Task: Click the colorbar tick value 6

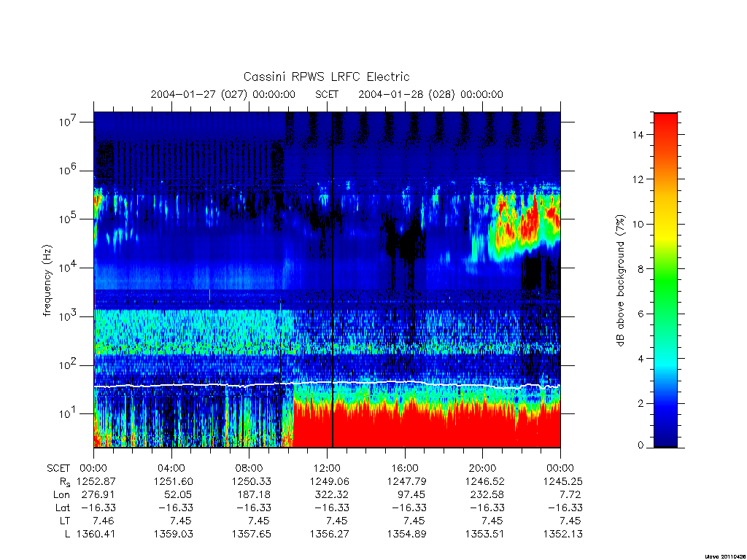Action: (640, 314)
